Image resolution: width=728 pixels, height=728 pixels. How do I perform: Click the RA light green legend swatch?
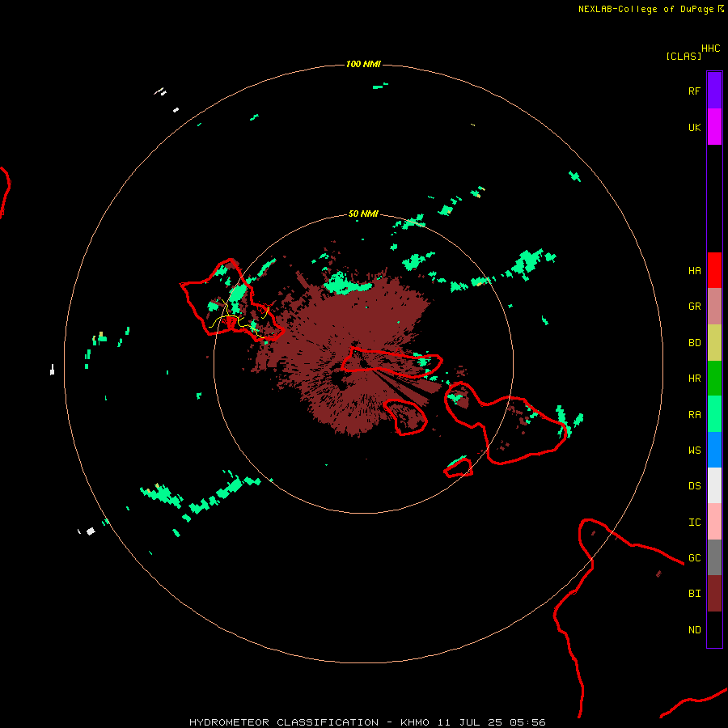click(714, 414)
